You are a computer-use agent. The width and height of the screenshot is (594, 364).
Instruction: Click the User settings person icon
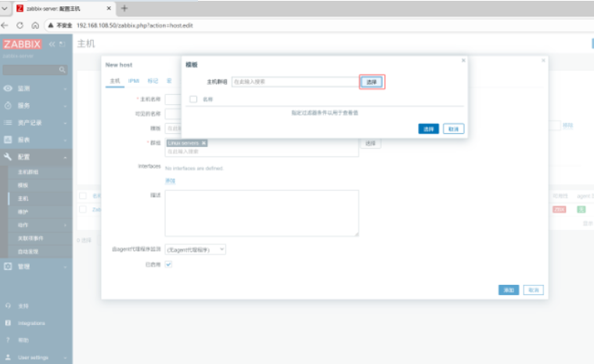[8, 357]
